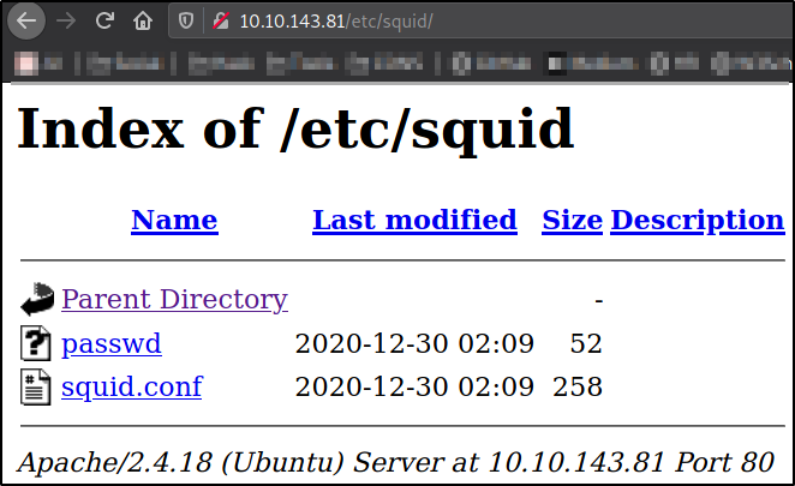This screenshot has width=795, height=486.
Task: Click the passwd date 2020-12-30 02:09
Action: point(415,344)
